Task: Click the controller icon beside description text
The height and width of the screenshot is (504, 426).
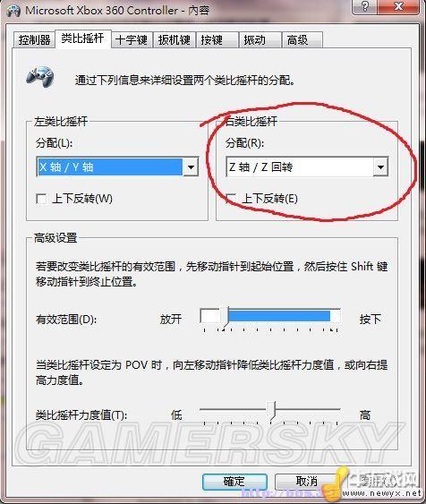Action: click(40, 76)
